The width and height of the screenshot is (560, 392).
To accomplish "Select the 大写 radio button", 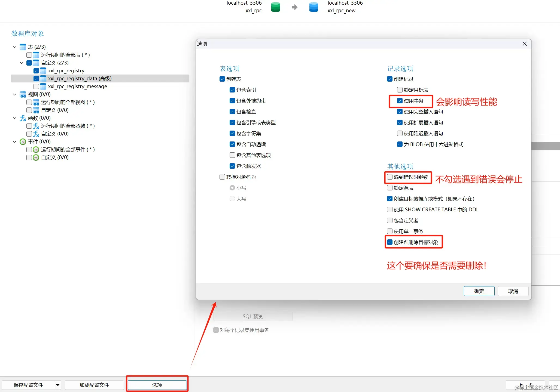I will [232, 199].
